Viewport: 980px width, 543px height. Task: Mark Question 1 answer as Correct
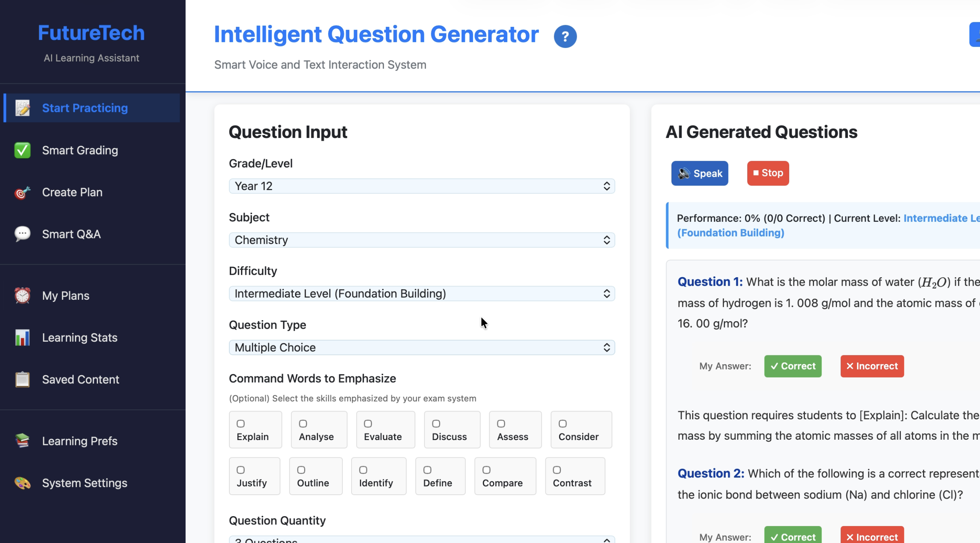pos(793,366)
